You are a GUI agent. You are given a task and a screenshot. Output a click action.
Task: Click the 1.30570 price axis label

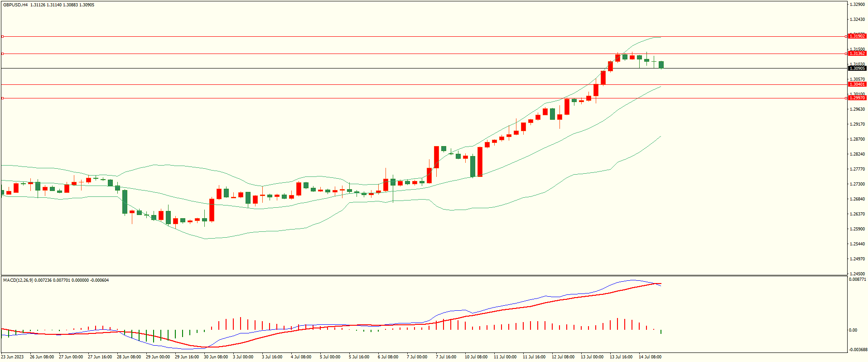pyautogui.click(x=857, y=79)
